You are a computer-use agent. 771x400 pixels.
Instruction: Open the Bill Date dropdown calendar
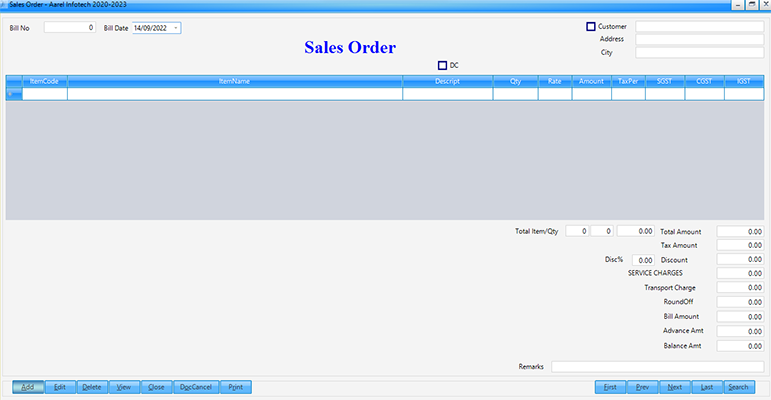(177, 28)
